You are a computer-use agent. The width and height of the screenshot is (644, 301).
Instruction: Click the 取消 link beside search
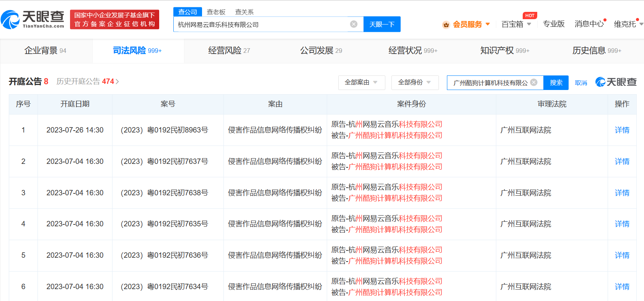(580, 83)
